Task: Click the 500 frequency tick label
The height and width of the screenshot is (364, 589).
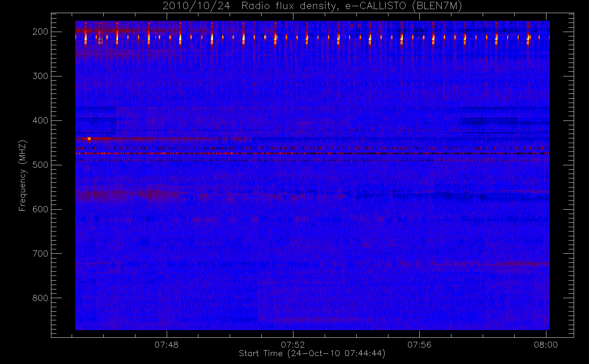Action: (x=40, y=165)
